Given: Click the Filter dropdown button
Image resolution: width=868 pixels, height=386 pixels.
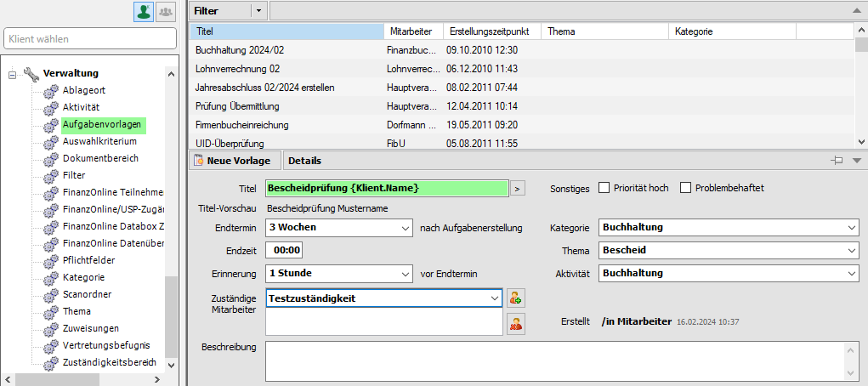Looking at the screenshot, I should 258,11.
